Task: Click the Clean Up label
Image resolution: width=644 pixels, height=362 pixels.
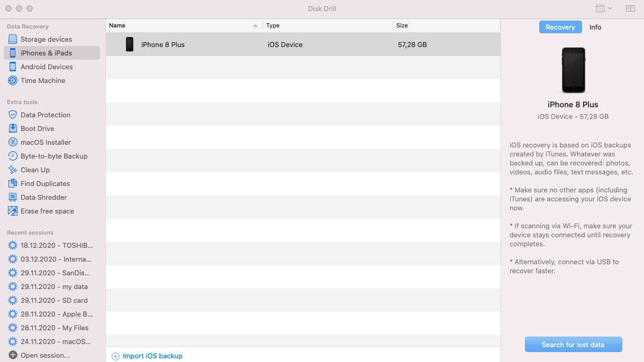Action: pyautogui.click(x=35, y=170)
